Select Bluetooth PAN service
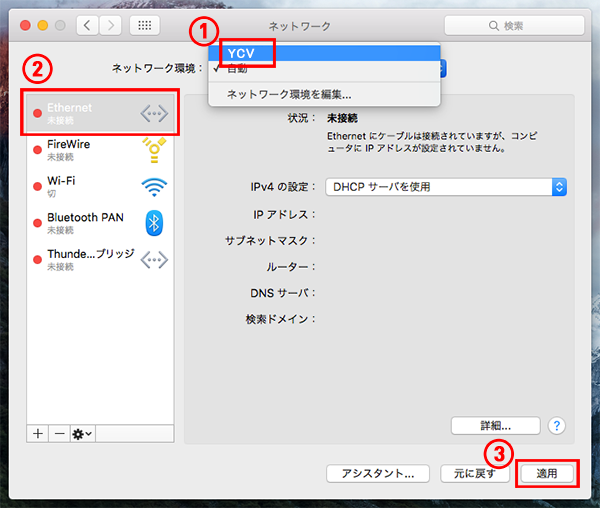The height and width of the screenshot is (508, 600). click(x=100, y=223)
